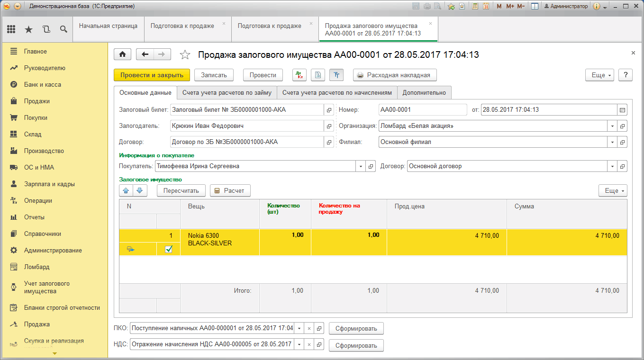The width and height of the screenshot is (644, 360).
Task: Open the top Еще dropdown menu
Action: pos(600,75)
